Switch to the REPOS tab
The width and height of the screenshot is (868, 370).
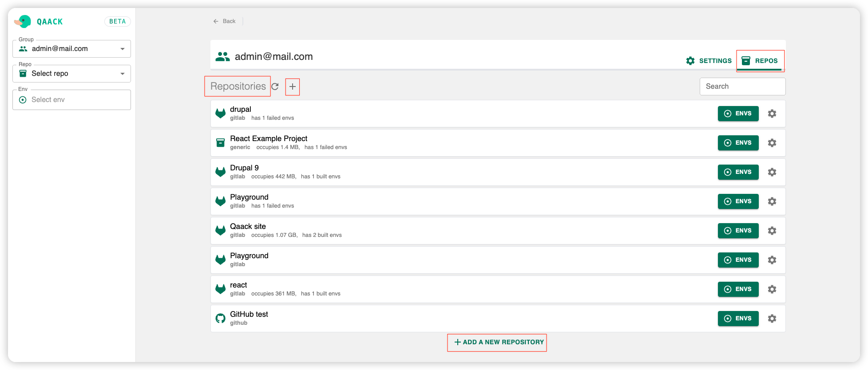[760, 61]
